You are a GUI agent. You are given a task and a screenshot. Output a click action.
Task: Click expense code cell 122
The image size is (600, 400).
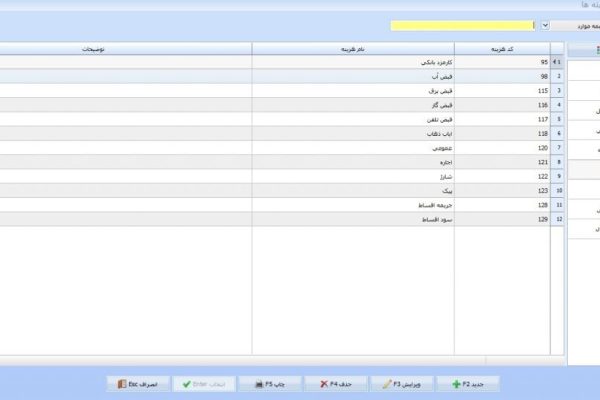[502, 176]
